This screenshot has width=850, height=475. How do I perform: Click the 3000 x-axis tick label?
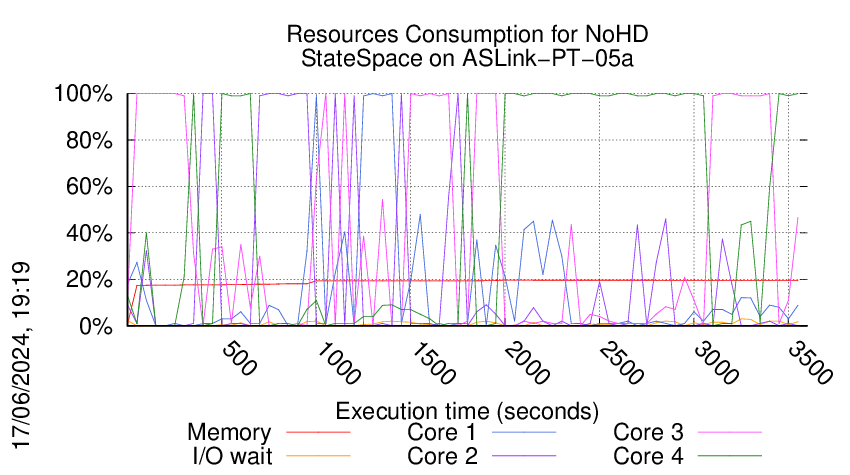716,363
